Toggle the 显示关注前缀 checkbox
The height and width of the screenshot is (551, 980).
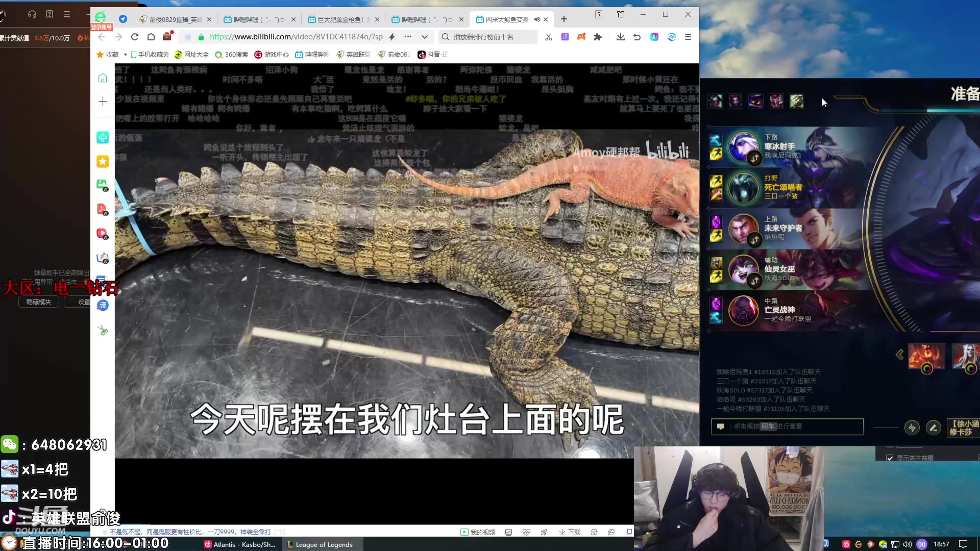(890, 458)
